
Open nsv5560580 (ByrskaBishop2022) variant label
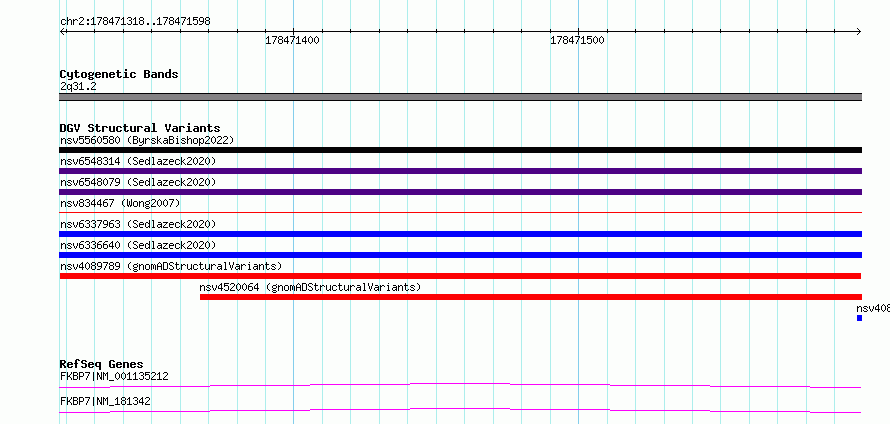[x=147, y=140]
